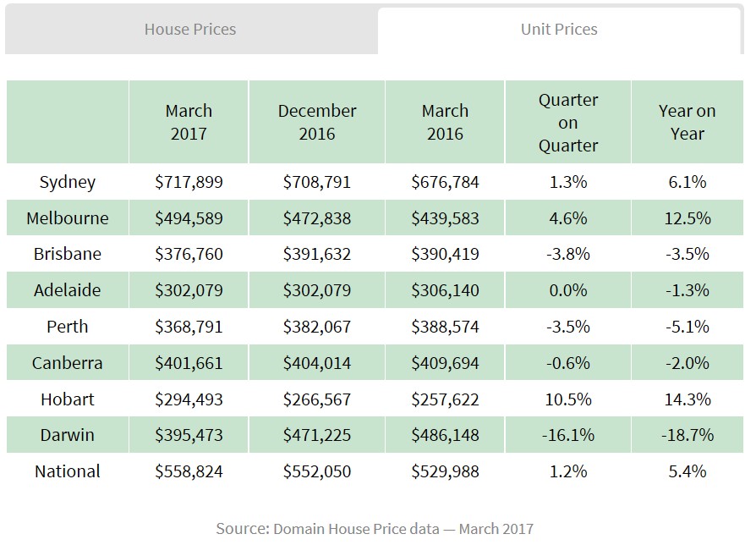The height and width of the screenshot is (545, 756).
Task: Click the Adelaide row label
Action: click(68, 290)
